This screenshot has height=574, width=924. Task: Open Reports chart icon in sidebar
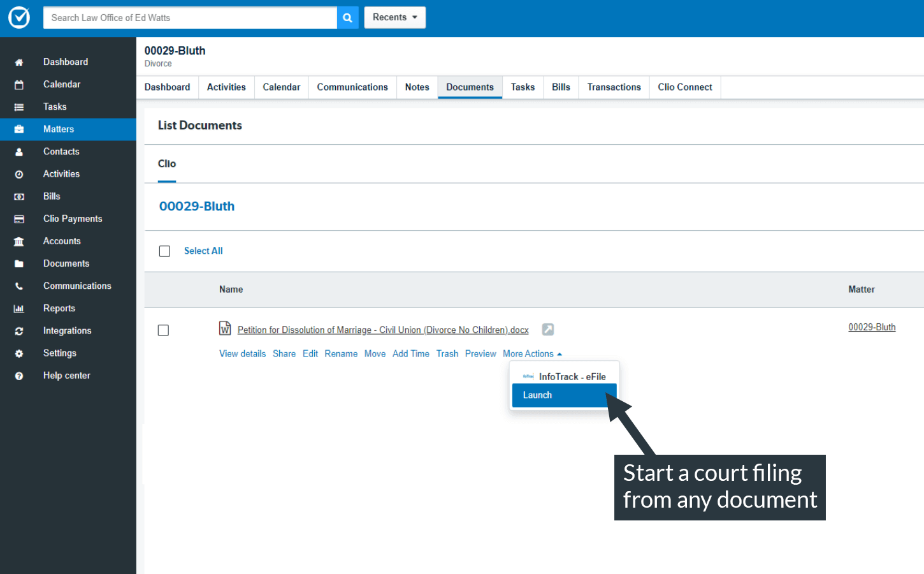(19, 309)
